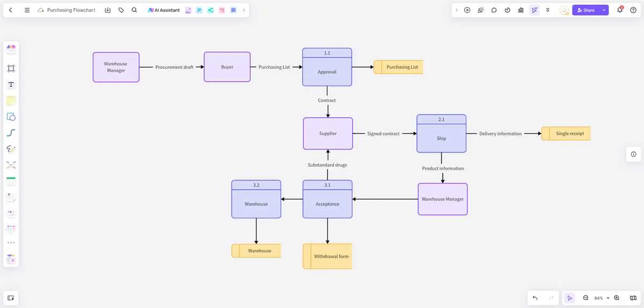
Task: Go back using the left arrow
Action: click(11, 10)
